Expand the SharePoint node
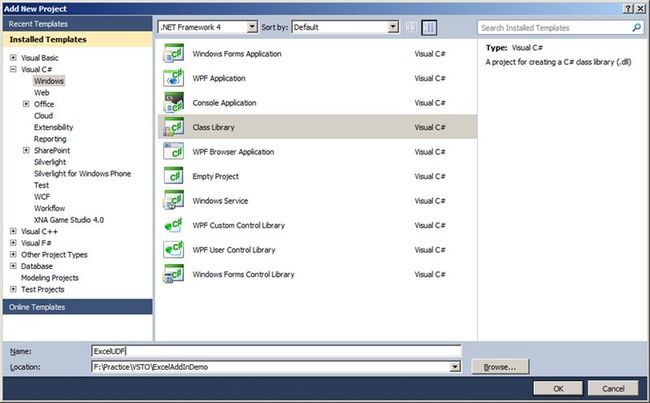Image resolution: width=650 pixels, height=403 pixels. point(26,150)
